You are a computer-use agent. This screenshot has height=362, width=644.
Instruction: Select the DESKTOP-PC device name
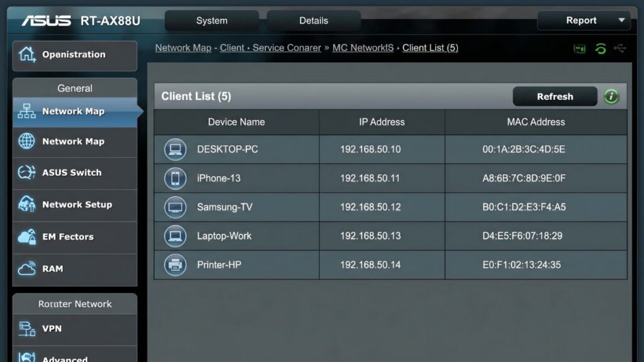[x=228, y=150]
